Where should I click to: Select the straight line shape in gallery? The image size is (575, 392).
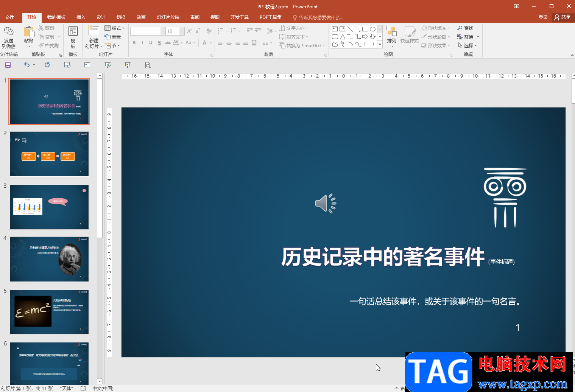(x=350, y=29)
